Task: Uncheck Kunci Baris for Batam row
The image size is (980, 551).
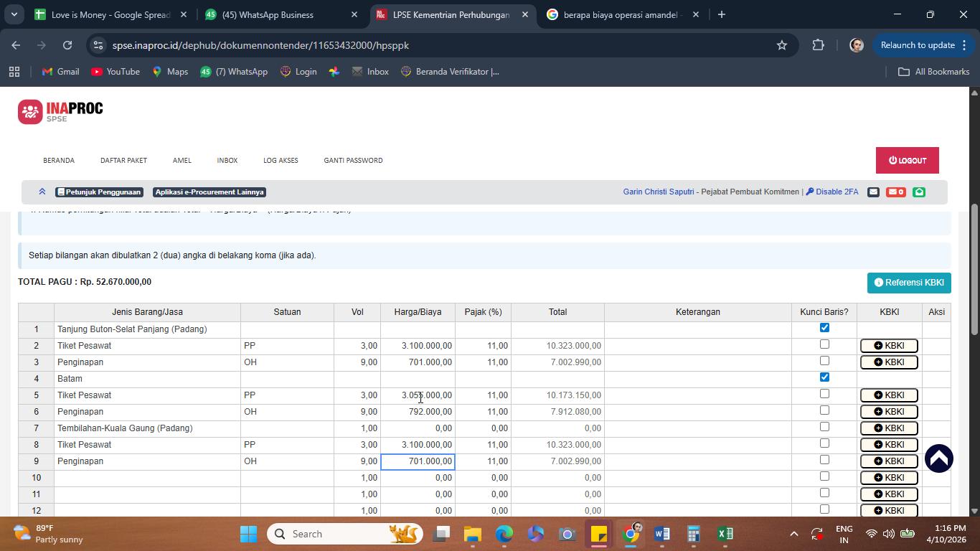Action: (824, 377)
